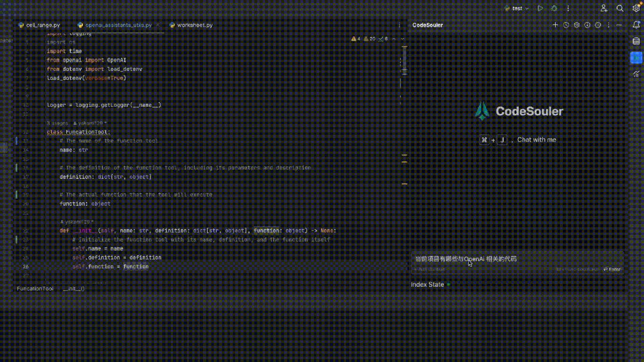The width and height of the screenshot is (644, 362).
Task: Open CodeSouler panel options dots
Action: point(609,25)
